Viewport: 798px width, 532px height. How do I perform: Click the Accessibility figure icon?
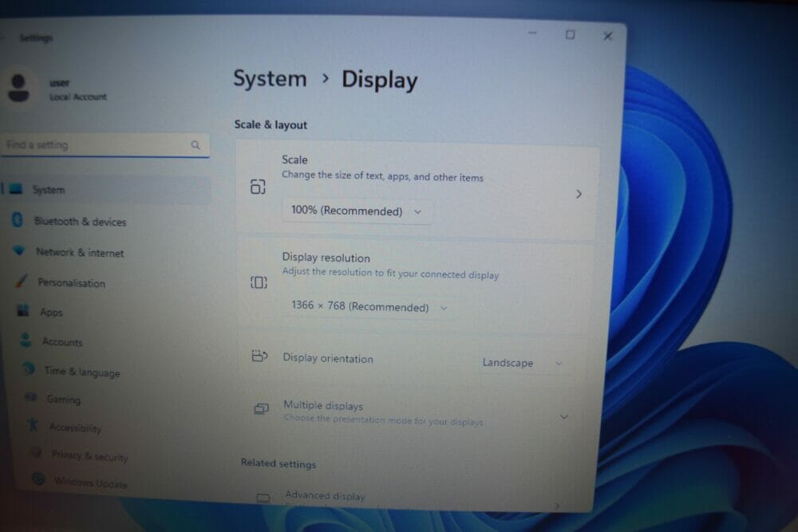[x=33, y=424]
